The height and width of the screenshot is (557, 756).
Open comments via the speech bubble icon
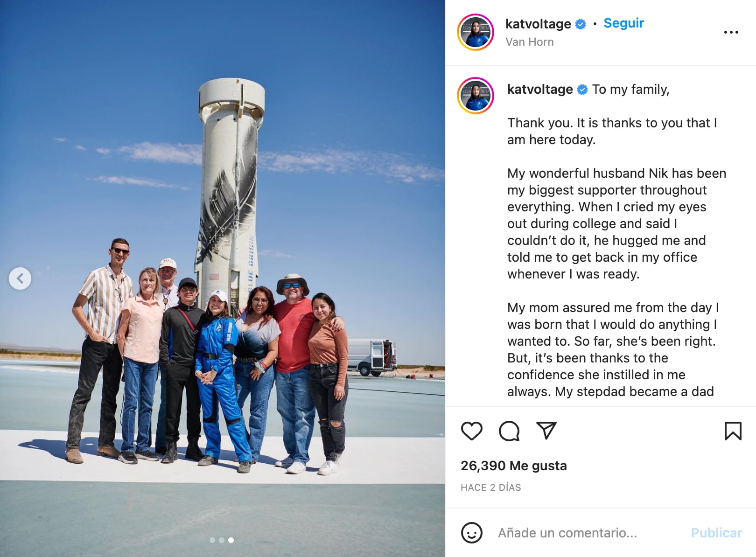pyautogui.click(x=509, y=431)
